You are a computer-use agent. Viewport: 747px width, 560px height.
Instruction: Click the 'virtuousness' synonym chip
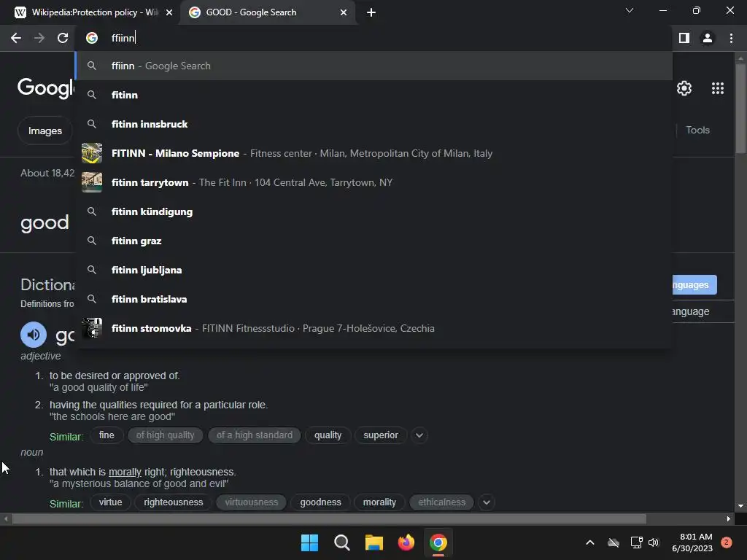[x=252, y=502]
